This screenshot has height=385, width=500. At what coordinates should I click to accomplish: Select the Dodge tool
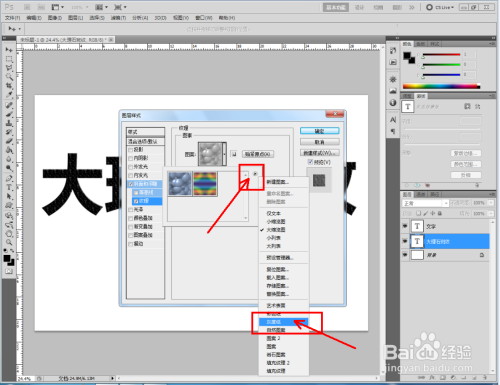click(9, 168)
